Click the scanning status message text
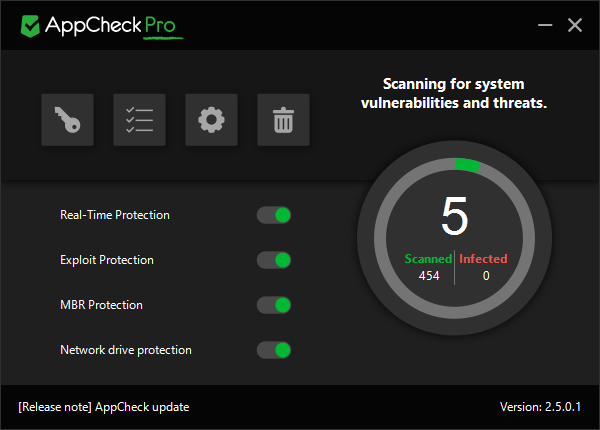The height and width of the screenshot is (430, 600). click(x=455, y=93)
